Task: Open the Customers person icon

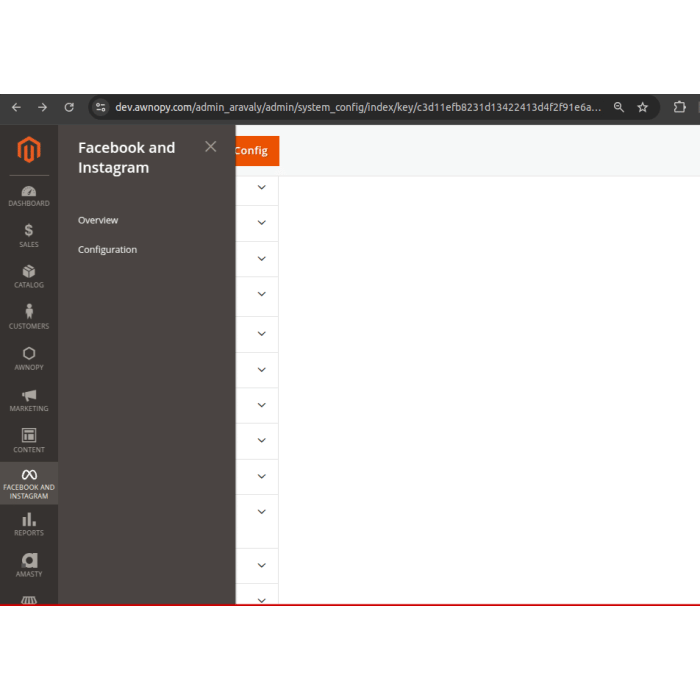Action: click(29, 317)
